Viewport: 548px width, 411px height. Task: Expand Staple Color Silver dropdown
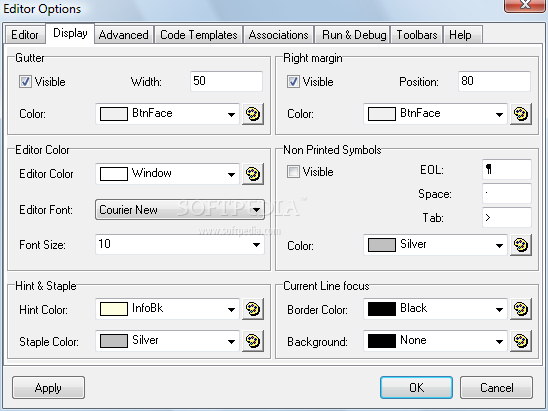point(231,341)
